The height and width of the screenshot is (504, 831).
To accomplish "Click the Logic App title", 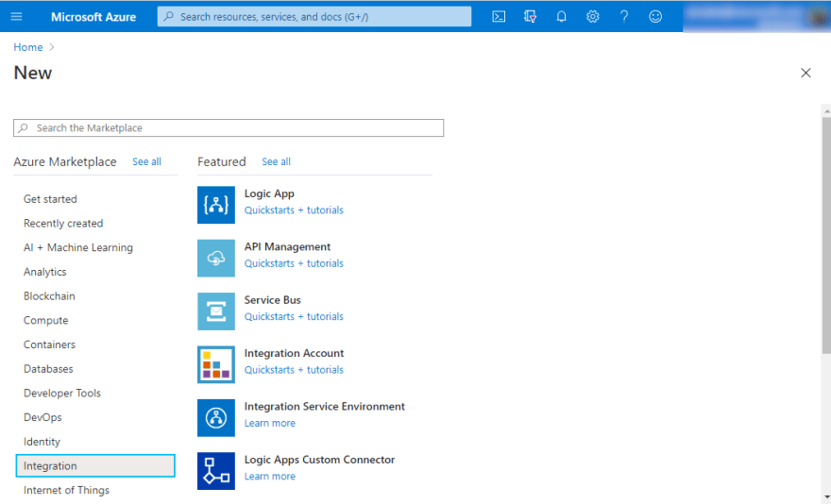I will (x=269, y=194).
